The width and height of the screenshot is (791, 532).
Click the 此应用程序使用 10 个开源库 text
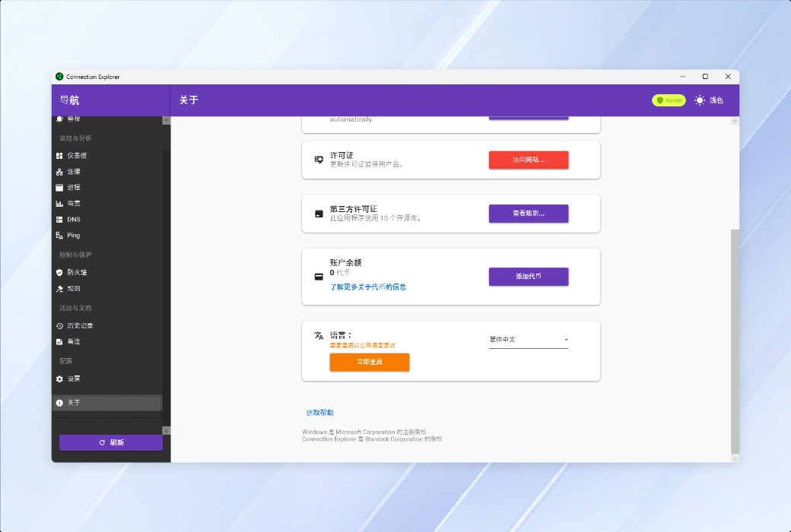(376, 218)
